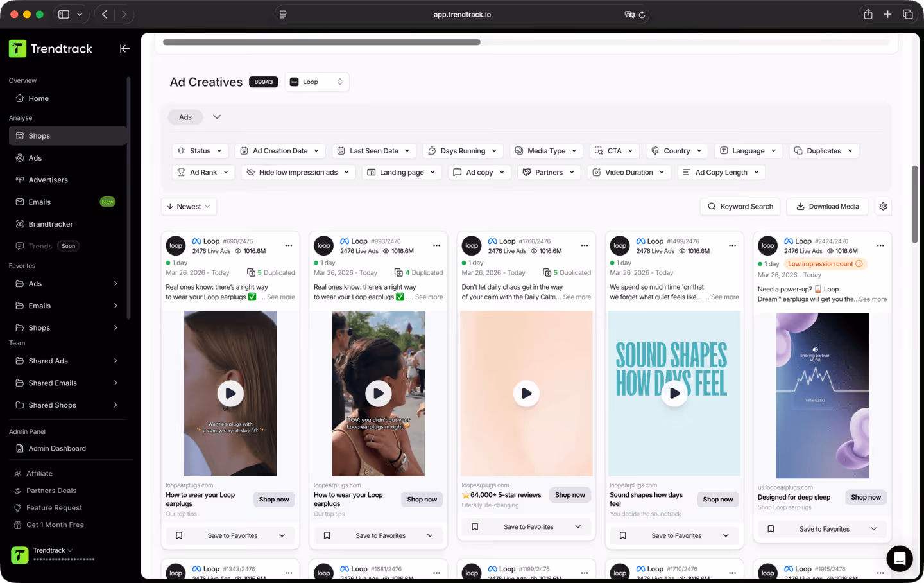Viewport: 924px width, 583px height.
Task: Select the Ads tab above the filters
Action: click(x=185, y=117)
